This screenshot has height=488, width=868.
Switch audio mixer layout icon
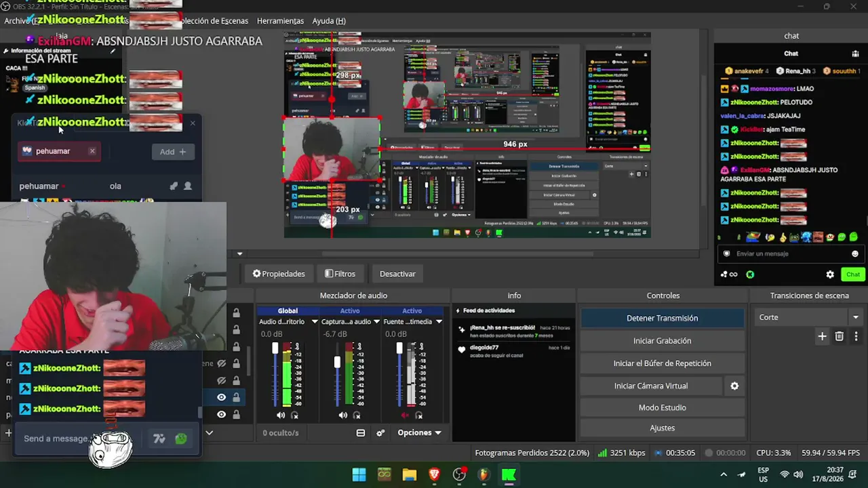tap(361, 433)
